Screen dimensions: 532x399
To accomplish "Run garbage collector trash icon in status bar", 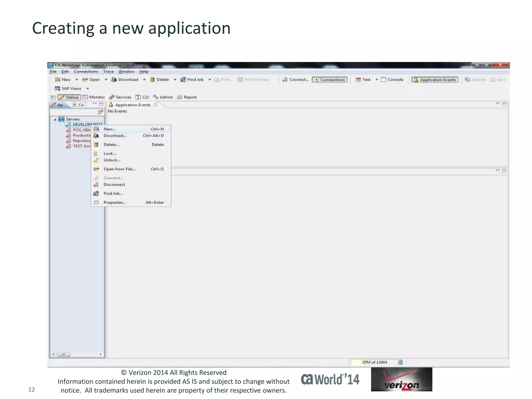I will [x=401, y=362].
